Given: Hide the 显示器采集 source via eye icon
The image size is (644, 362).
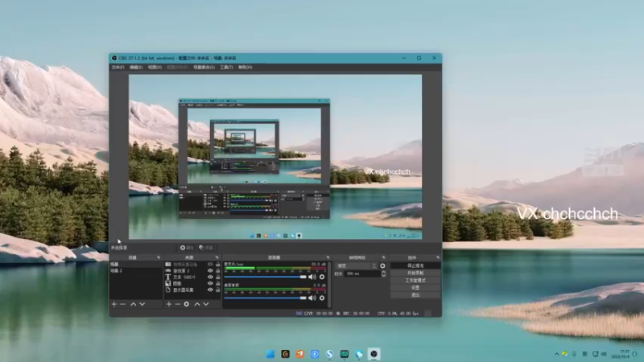Looking at the screenshot, I should point(210,290).
